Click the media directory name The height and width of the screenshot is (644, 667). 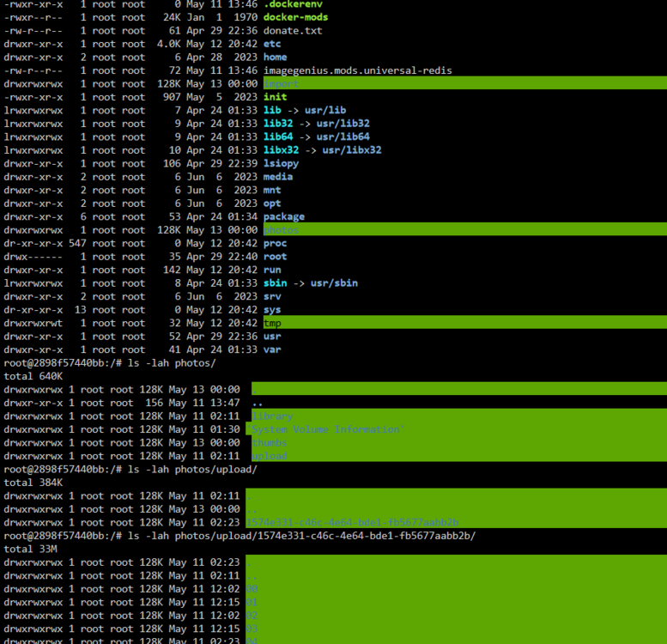pos(278,177)
